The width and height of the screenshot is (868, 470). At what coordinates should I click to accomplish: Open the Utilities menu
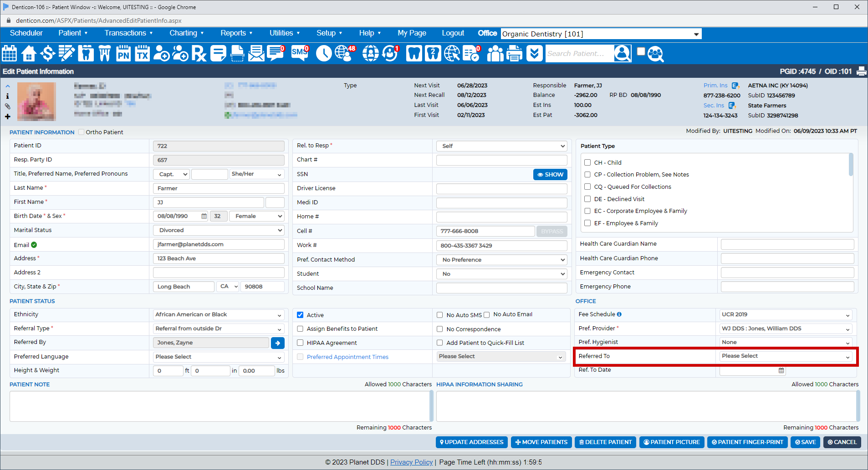[285, 33]
